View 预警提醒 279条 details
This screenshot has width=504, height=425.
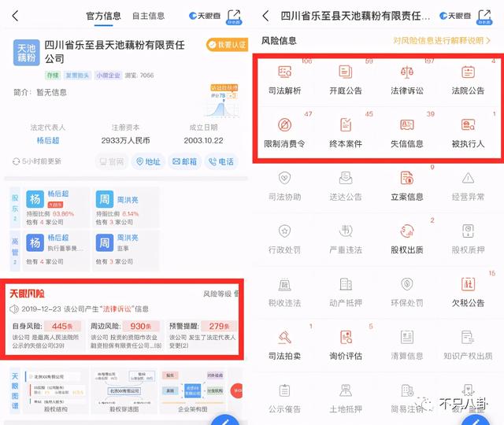pyautogui.click(x=203, y=336)
